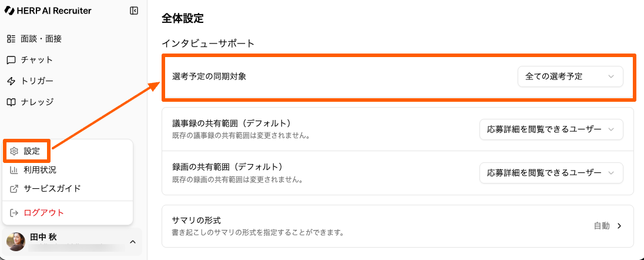Click the トリガー lightning bolt icon

click(x=11, y=81)
